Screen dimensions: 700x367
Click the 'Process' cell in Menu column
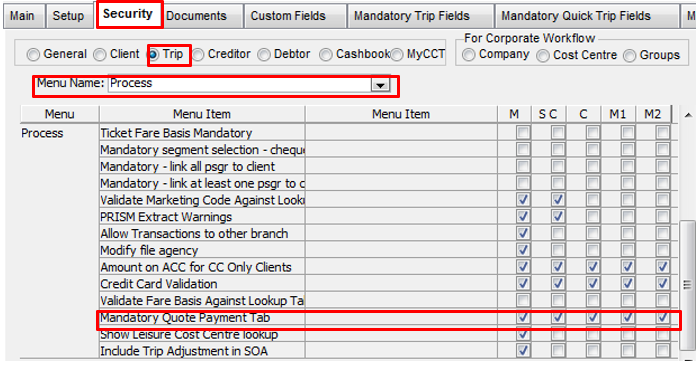coord(42,133)
